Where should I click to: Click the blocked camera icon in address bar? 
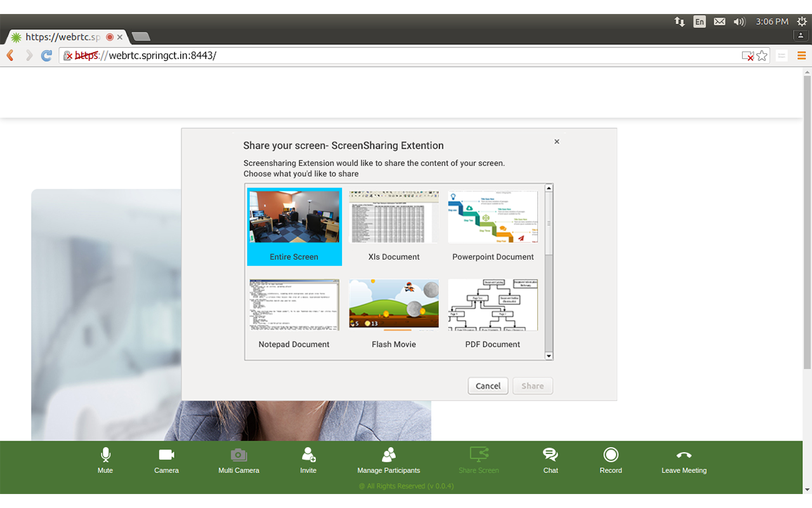click(x=748, y=56)
